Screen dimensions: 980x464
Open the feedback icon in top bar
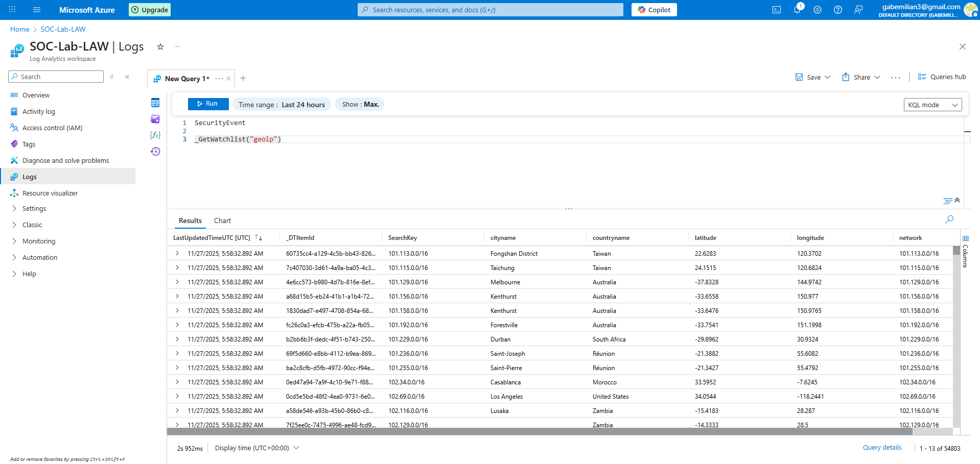coord(858,10)
